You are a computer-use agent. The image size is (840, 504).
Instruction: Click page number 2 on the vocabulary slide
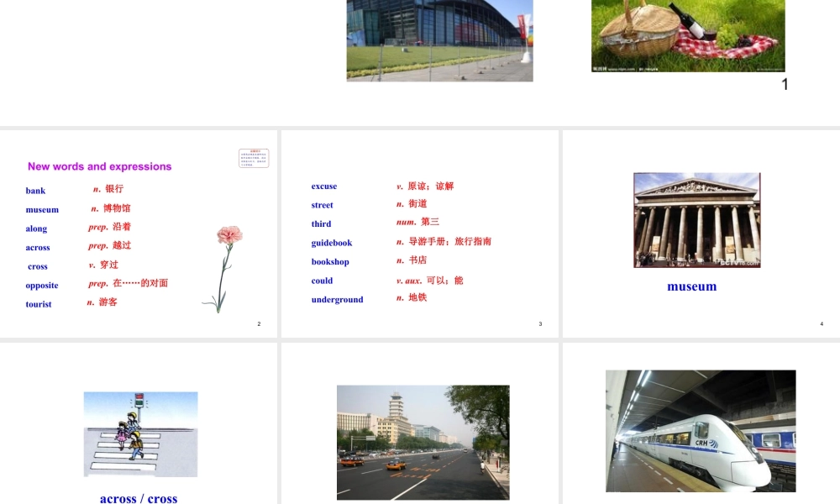(x=259, y=323)
